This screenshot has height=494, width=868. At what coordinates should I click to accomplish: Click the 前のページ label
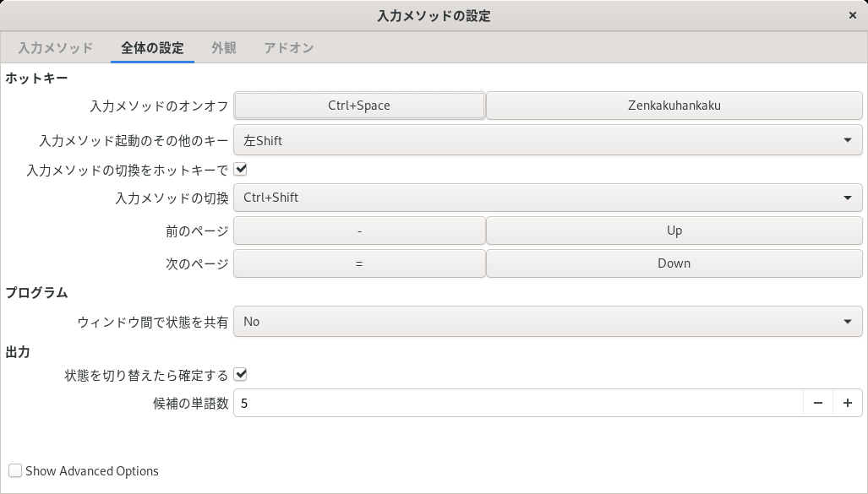(197, 231)
